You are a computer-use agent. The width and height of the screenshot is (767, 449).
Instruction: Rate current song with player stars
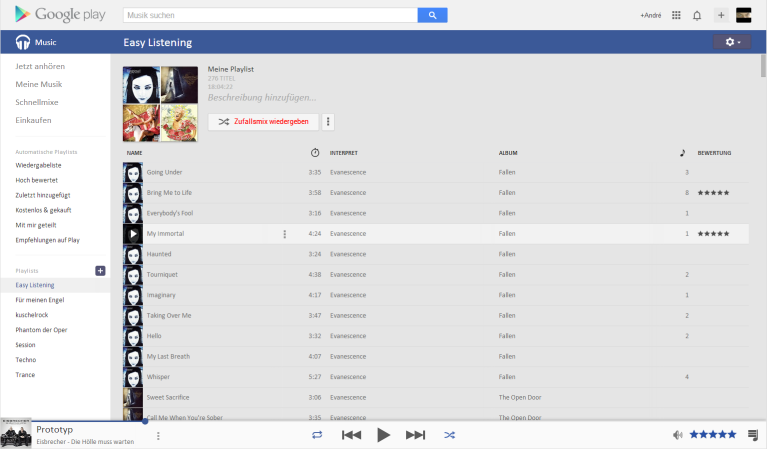713,434
